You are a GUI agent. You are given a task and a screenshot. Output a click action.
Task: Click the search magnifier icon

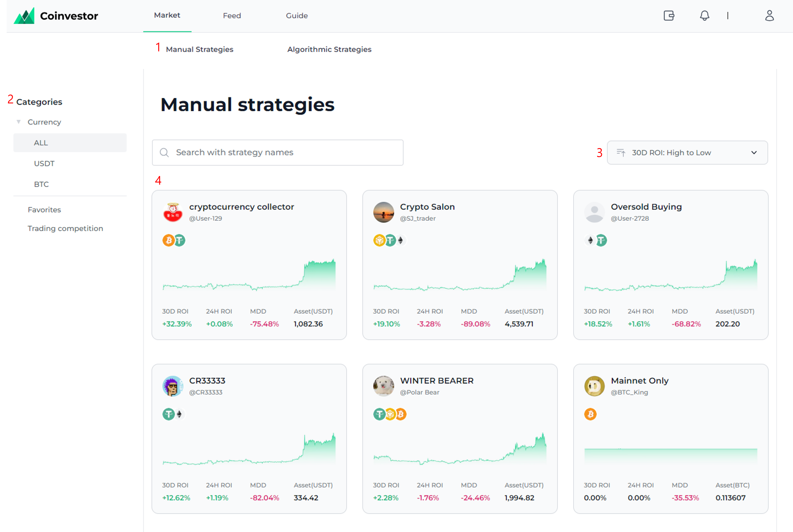pyautogui.click(x=164, y=153)
